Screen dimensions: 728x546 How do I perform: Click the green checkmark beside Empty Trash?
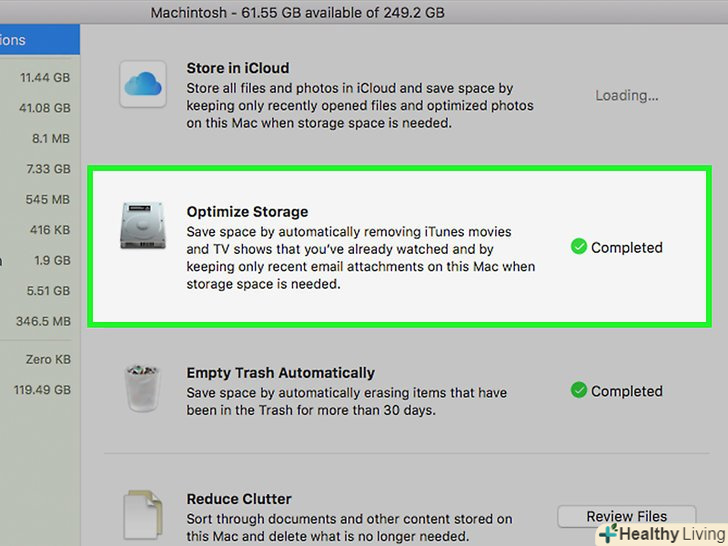(578, 391)
